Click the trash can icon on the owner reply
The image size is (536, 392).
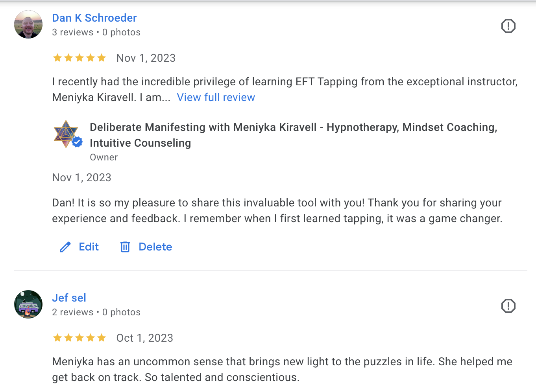point(125,247)
